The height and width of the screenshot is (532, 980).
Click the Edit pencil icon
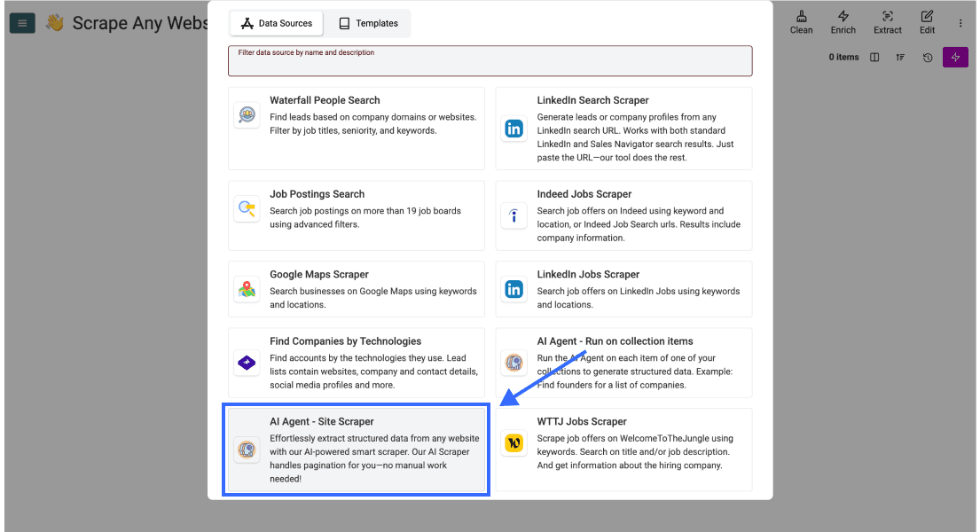(x=927, y=16)
